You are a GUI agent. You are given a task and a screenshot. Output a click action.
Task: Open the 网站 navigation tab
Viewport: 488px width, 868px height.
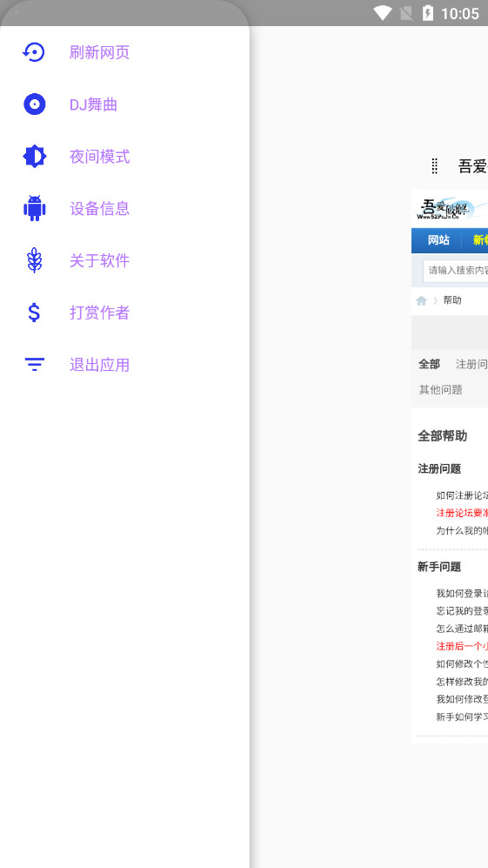[x=438, y=239]
